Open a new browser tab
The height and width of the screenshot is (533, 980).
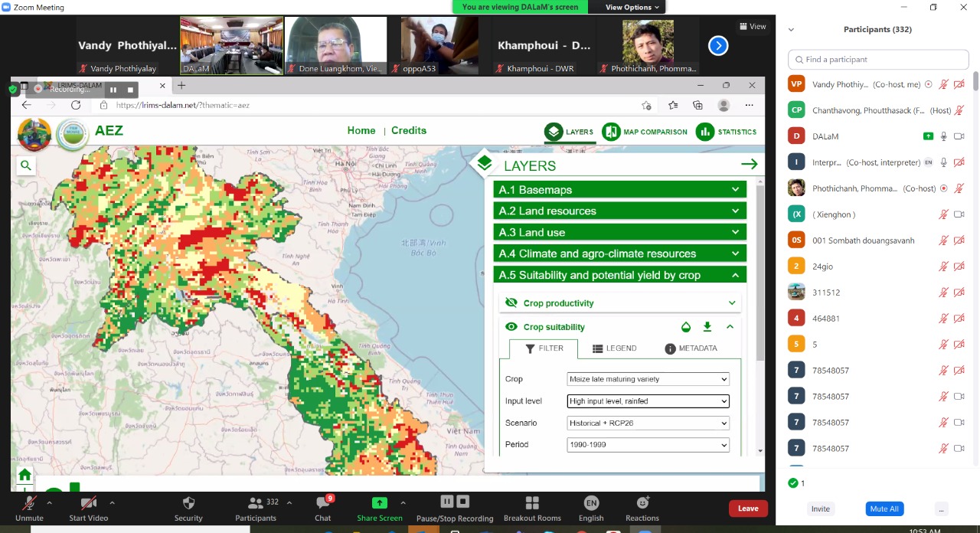[x=181, y=85]
